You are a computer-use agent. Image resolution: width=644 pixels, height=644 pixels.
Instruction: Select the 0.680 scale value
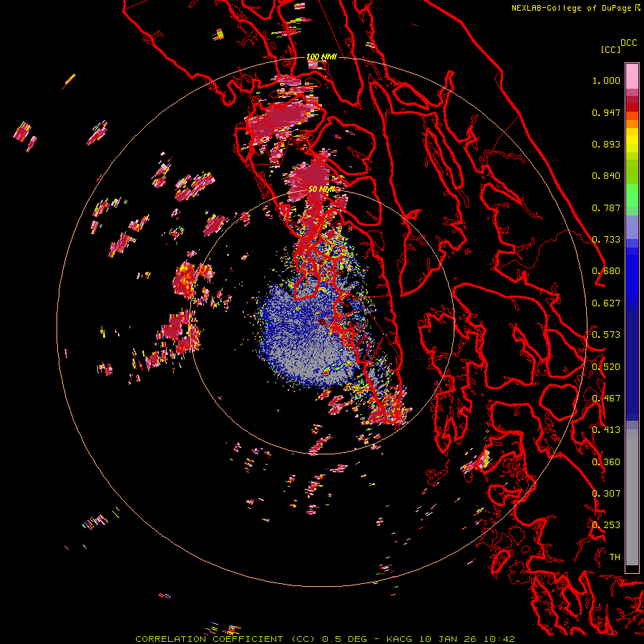pos(606,271)
